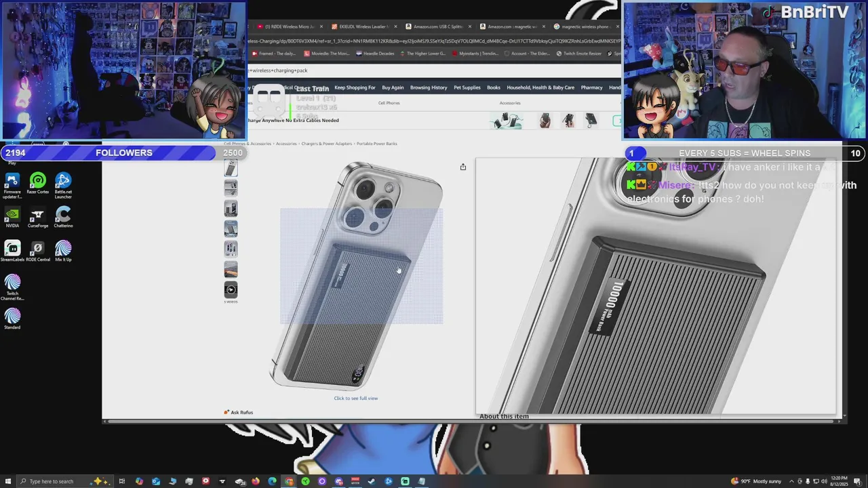Click the Cell Phones subnav link
The width and height of the screenshot is (868, 488).
(389, 103)
